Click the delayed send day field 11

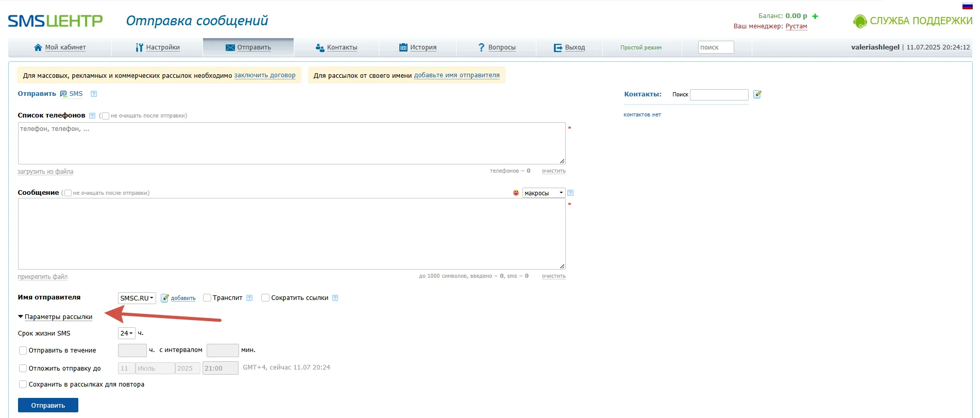127,369
